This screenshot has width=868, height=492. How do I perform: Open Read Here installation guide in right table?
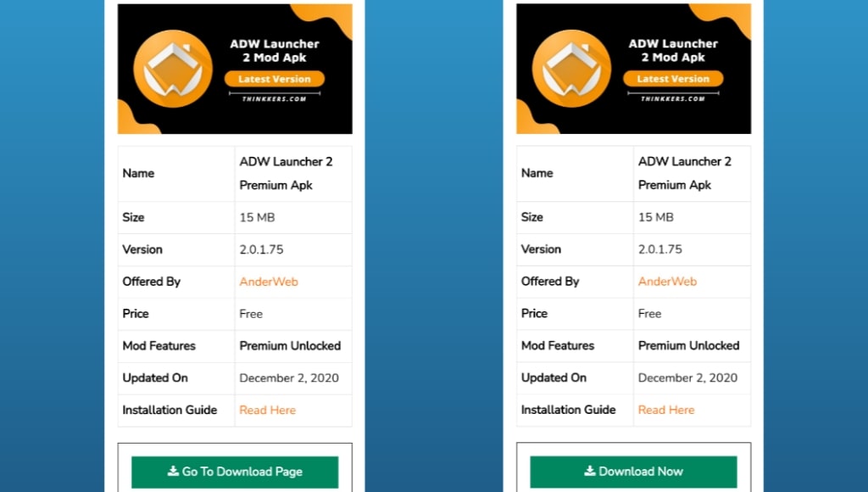click(666, 411)
